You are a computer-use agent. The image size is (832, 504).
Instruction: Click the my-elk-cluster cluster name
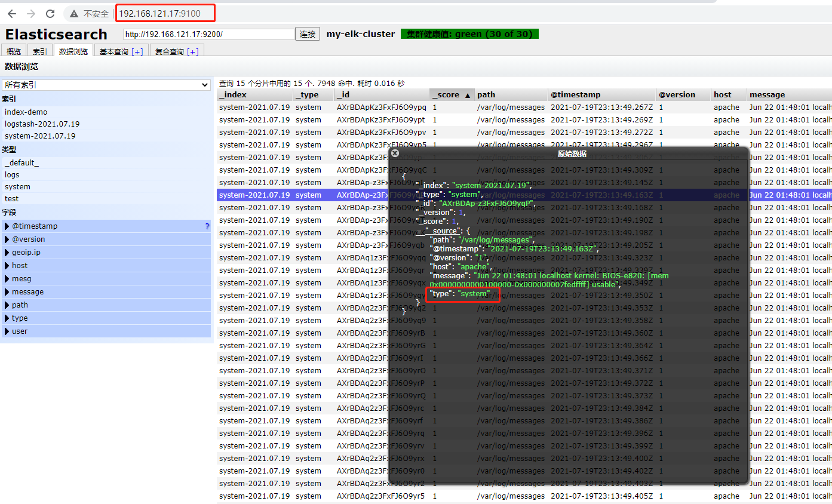pos(361,34)
